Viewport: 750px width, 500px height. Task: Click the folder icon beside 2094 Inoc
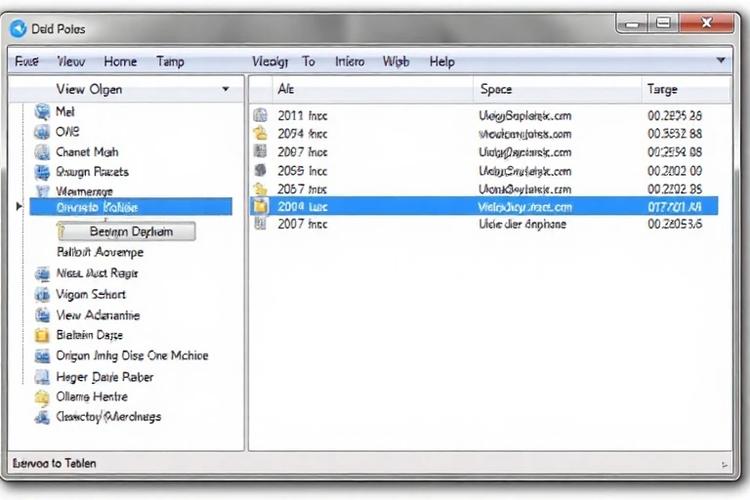pos(260,134)
